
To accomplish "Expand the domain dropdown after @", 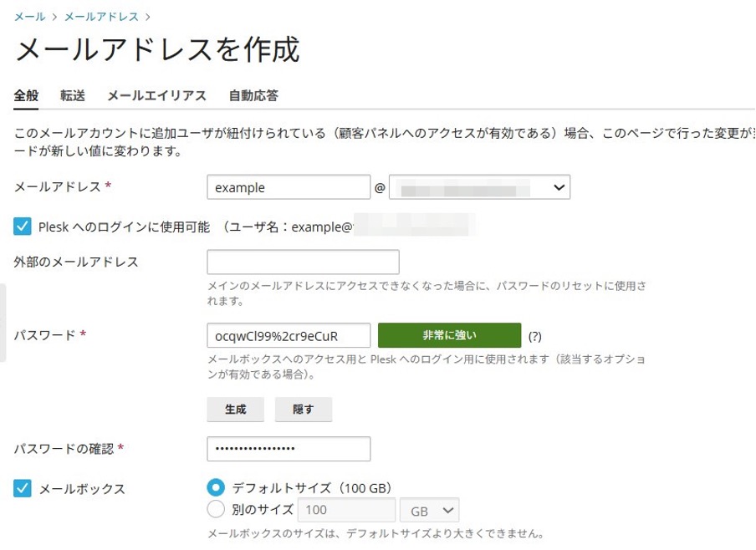I will click(x=479, y=187).
